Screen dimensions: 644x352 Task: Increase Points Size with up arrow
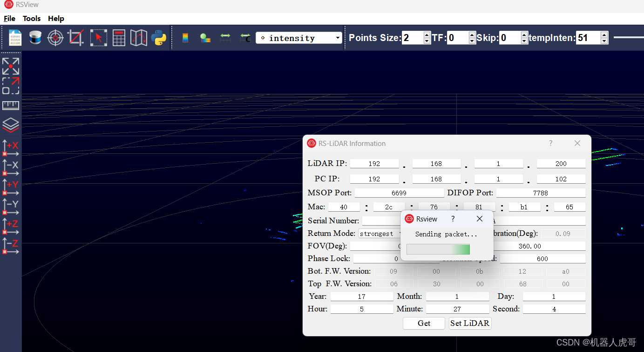[x=427, y=35]
